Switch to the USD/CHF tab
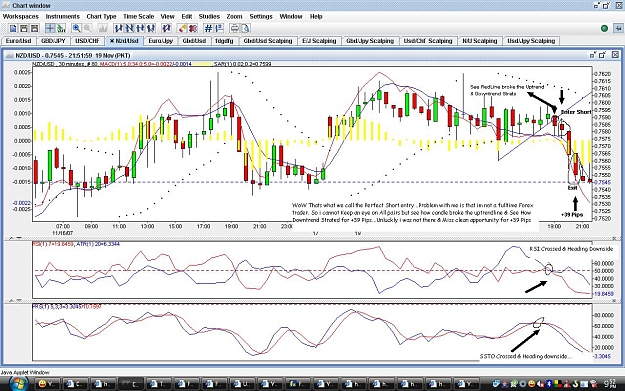 click(87, 41)
